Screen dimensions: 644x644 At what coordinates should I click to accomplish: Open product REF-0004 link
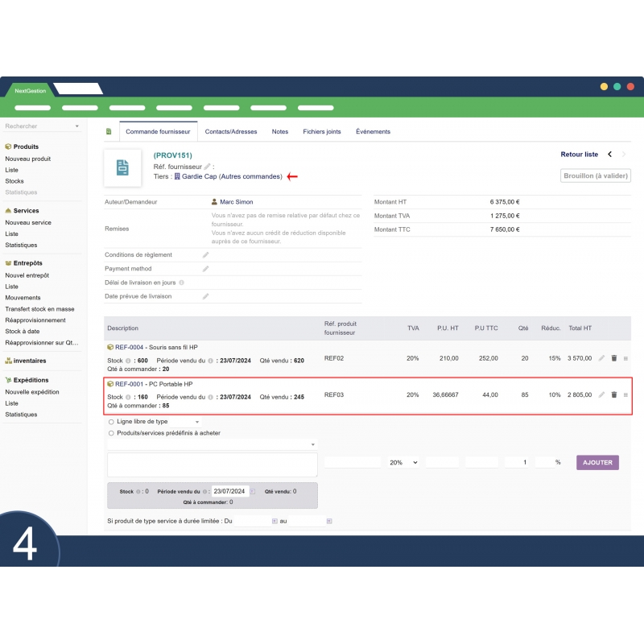129,347
